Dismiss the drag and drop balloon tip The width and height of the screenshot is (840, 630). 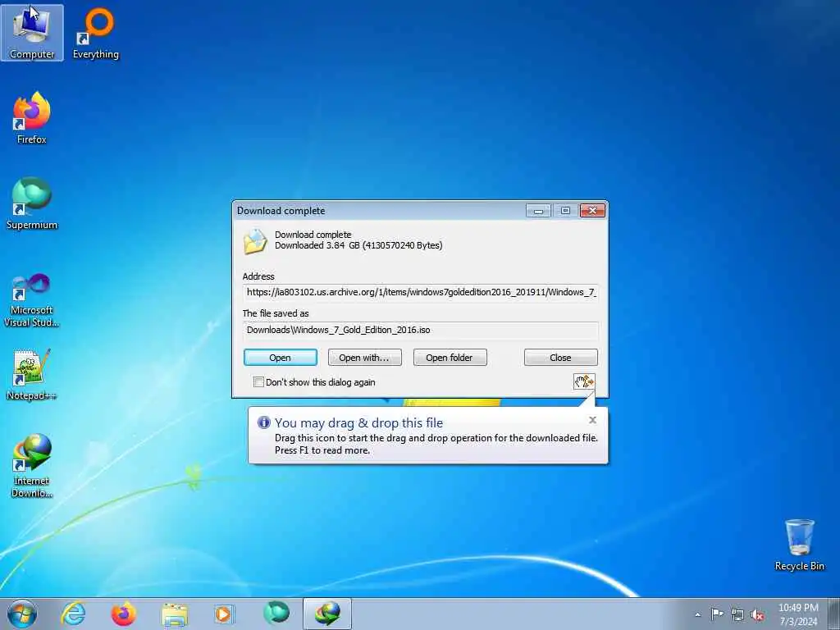coord(592,420)
